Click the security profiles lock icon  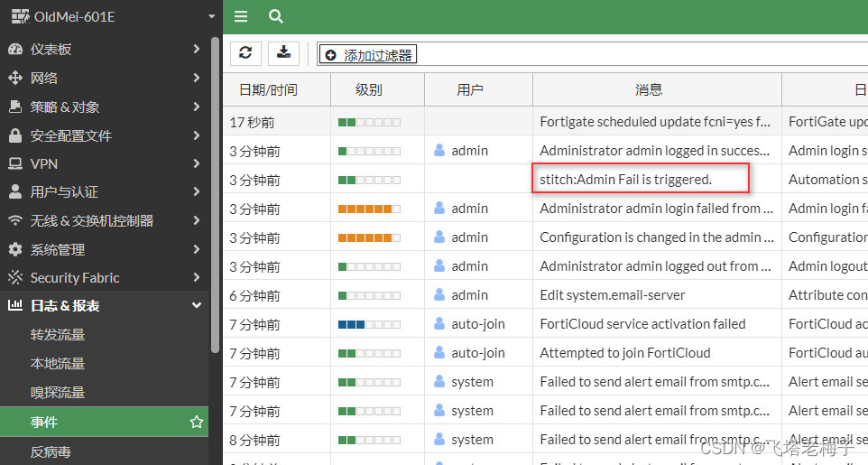coord(15,135)
